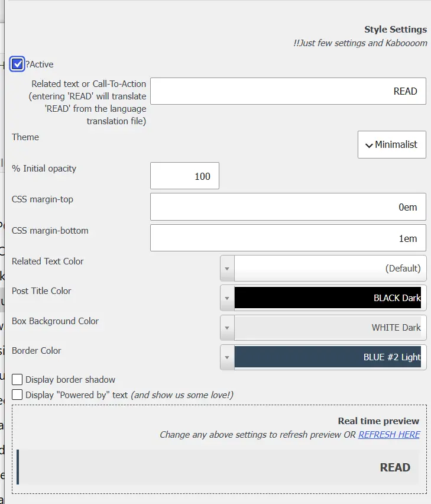Enable Display border shadow checkbox
Viewport: 431px width, 504px height.
[17, 379]
